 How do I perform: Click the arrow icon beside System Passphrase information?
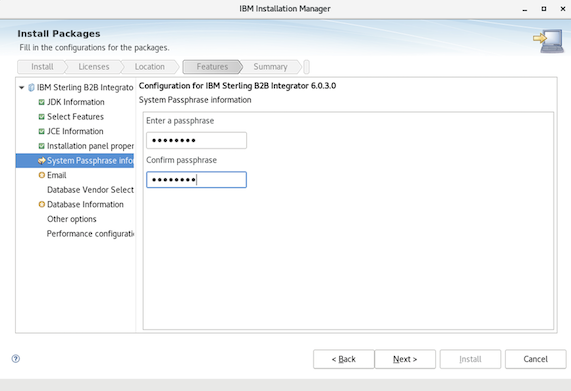(x=42, y=161)
